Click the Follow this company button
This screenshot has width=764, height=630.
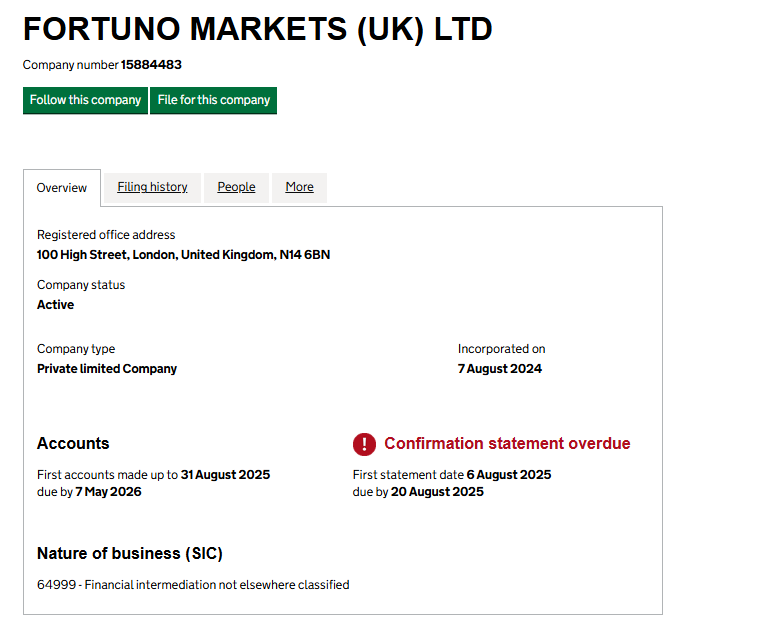85,100
